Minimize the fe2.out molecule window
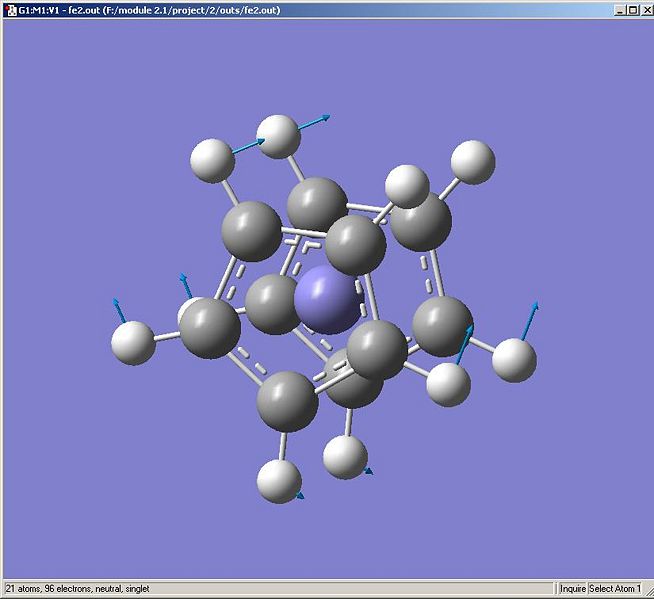 pos(620,10)
